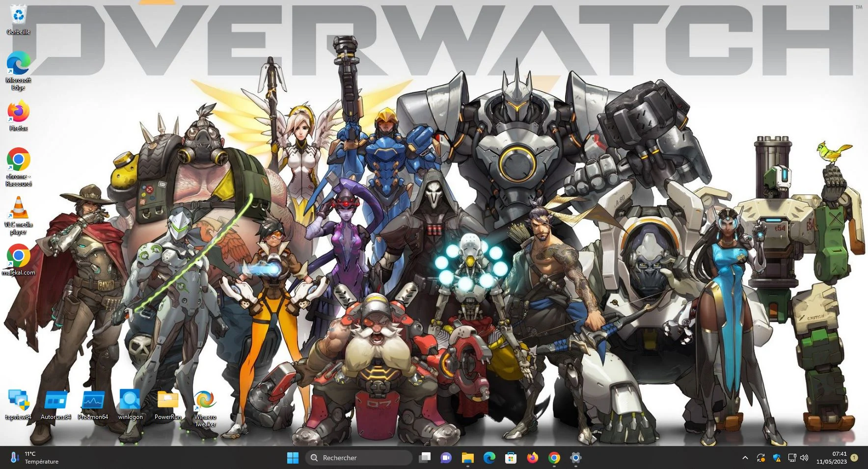Screen dimensions: 868x469
Task: Open File Explorer from the taskbar
Action: 467,458
